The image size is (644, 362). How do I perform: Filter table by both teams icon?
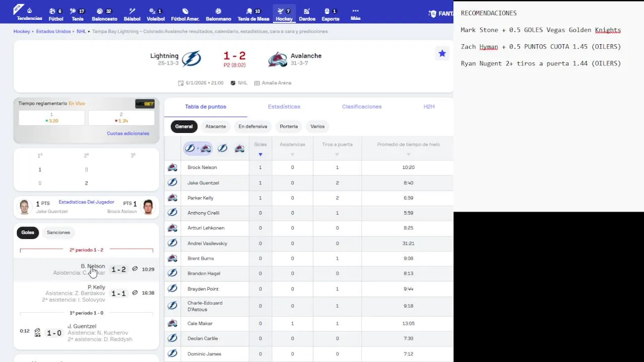(198, 148)
